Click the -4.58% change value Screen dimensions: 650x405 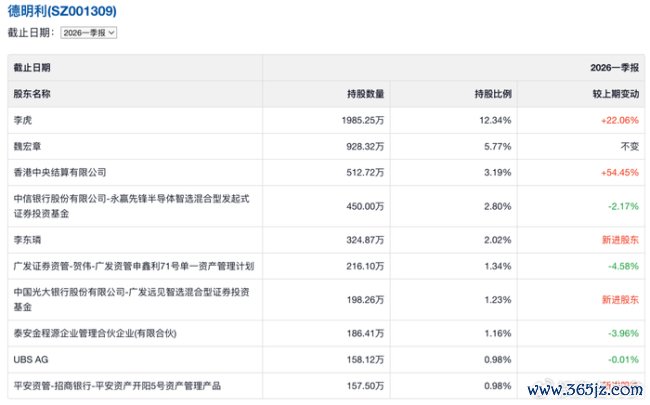[x=623, y=266]
